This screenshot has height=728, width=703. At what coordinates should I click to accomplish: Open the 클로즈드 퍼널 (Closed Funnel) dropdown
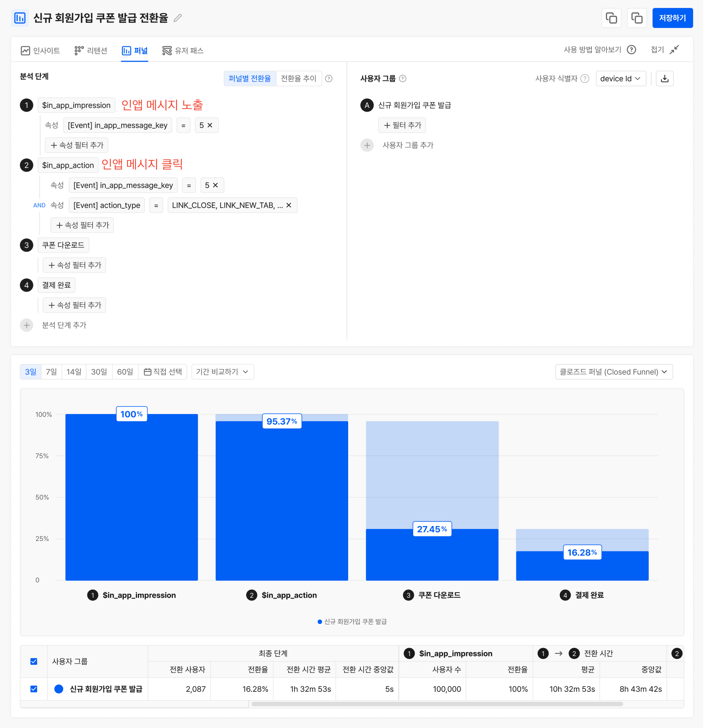614,372
